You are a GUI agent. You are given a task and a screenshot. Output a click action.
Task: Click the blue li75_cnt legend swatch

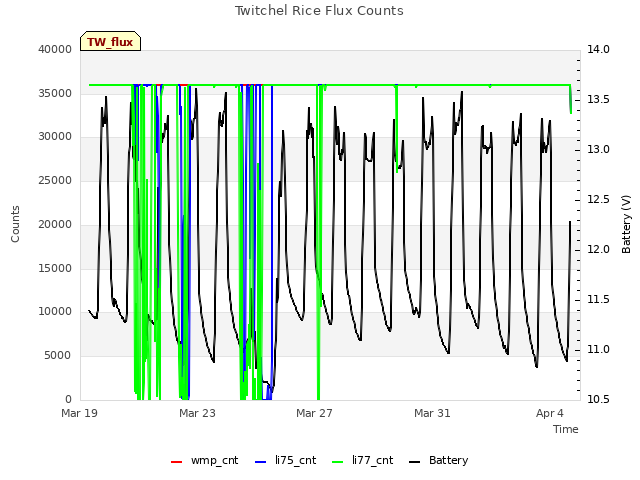(260, 462)
